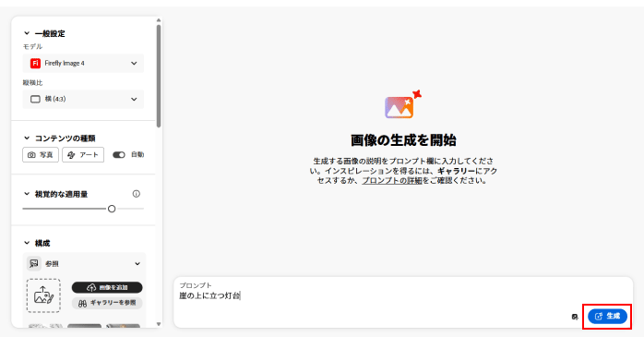Viewport: 644px width, 337px height.
Task: Collapse the 構成 section
Action: click(x=27, y=243)
